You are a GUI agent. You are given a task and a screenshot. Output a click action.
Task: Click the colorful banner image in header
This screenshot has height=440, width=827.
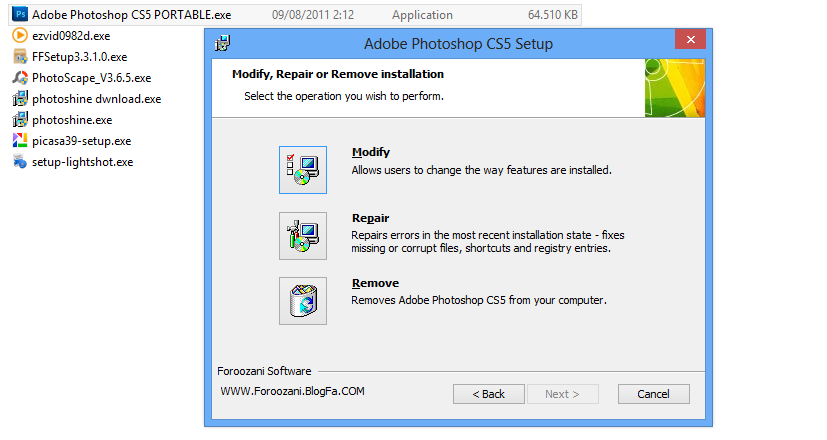(x=674, y=88)
